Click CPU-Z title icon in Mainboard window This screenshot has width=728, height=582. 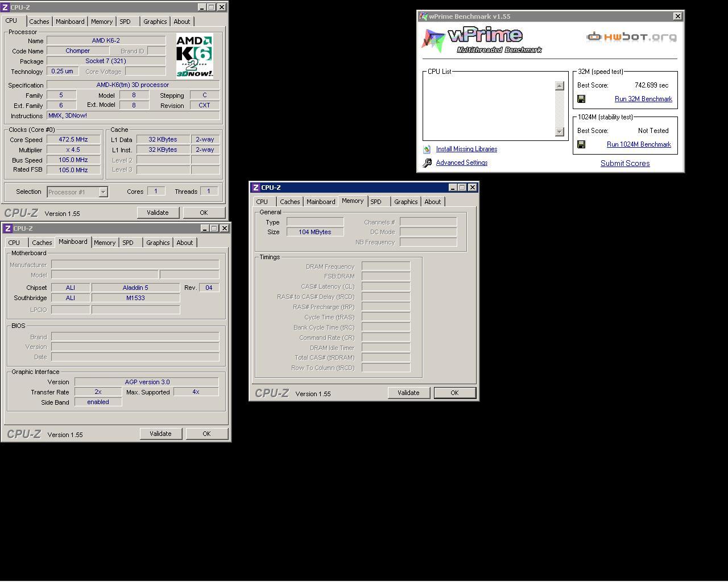tap(8, 228)
